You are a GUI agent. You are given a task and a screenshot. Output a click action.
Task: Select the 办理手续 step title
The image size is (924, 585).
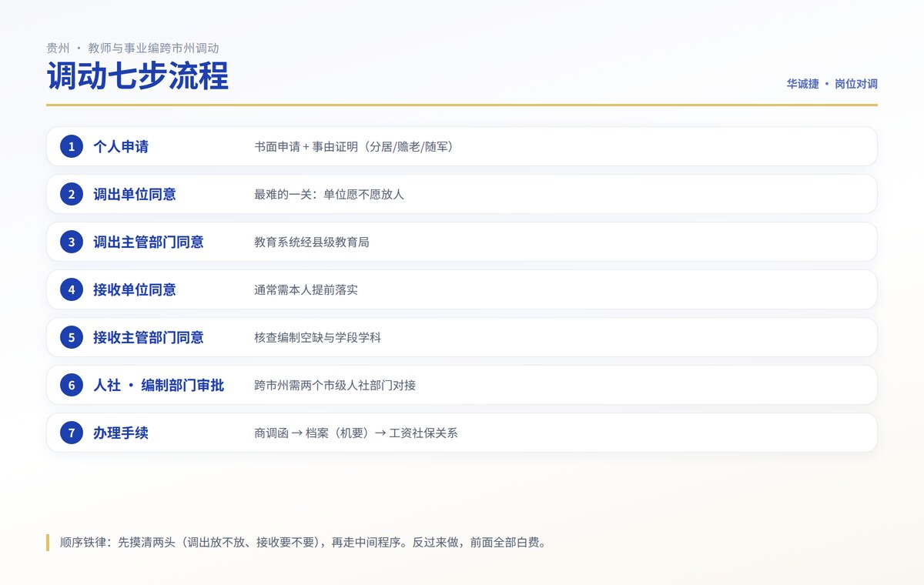point(121,433)
